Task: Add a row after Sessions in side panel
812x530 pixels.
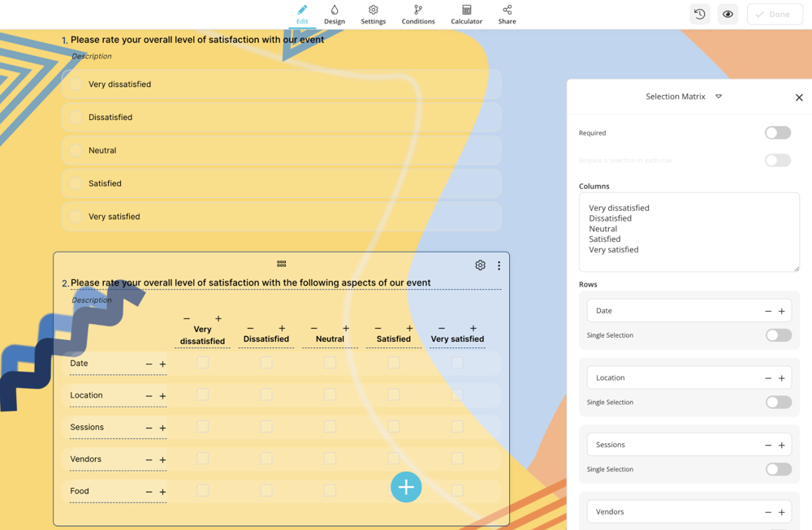Action: [x=782, y=446]
